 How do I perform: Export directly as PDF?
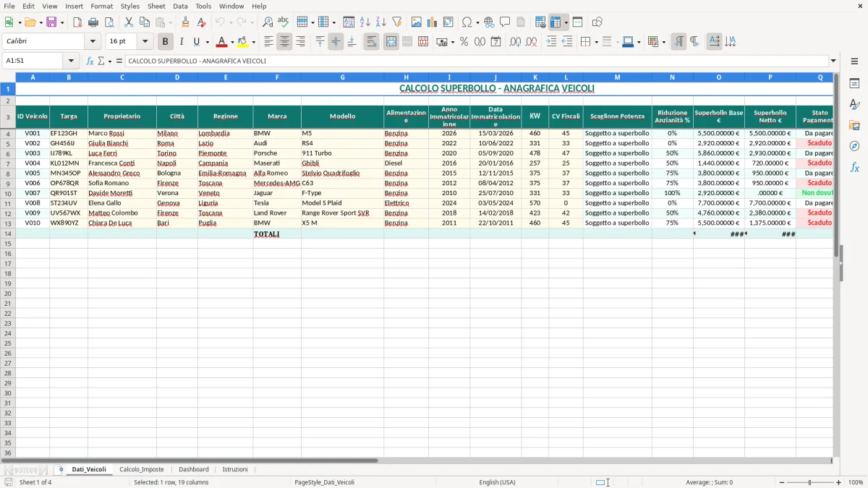point(77,22)
